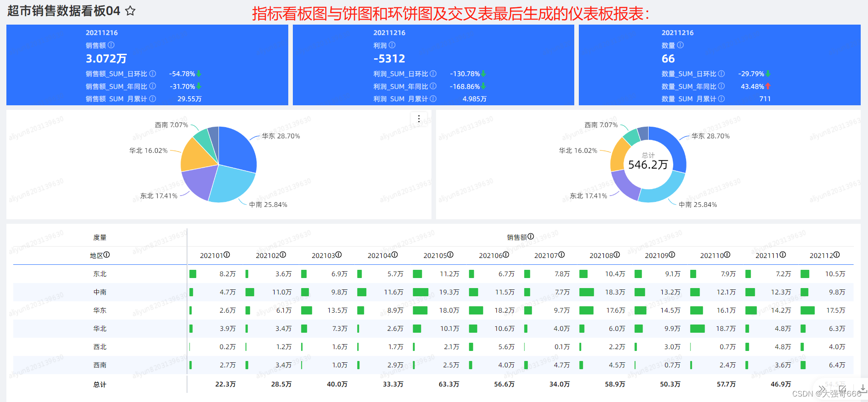Select the 总计 row label in the table
This screenshot has width=868, height=402.
click(100, 384)
